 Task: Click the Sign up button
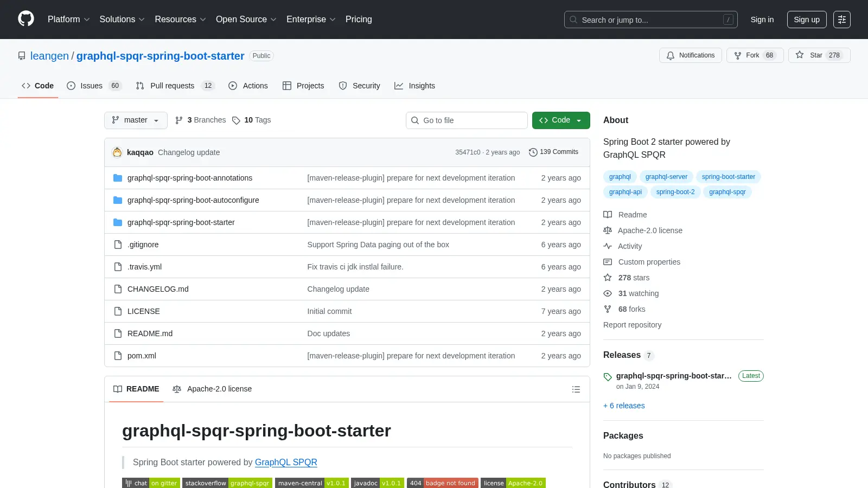pyautogui.click(x=807, y=20)
